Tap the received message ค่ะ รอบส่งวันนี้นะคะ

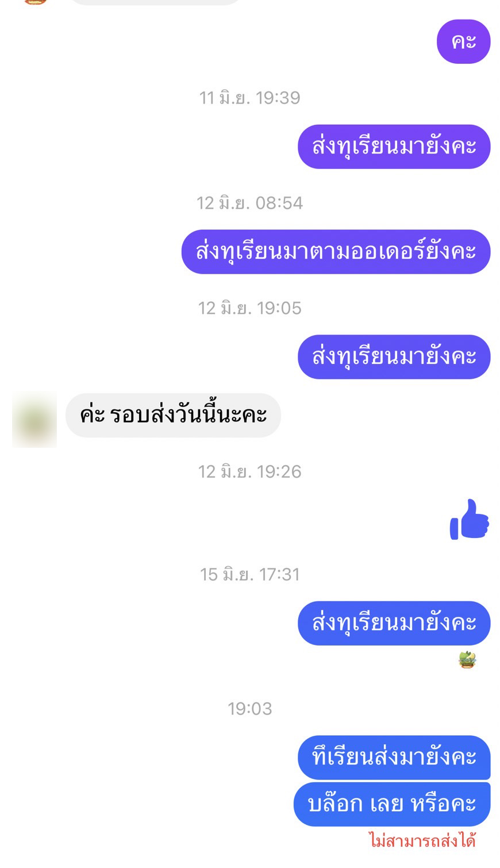pos(173,415)
